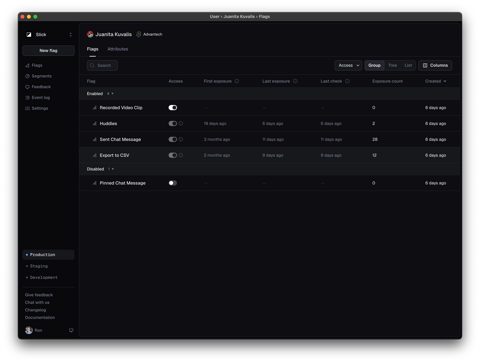The height and width of the screenshot is (363, 480).
Task: Click the Columns icon in the toolbar
Action: [425, 66]
